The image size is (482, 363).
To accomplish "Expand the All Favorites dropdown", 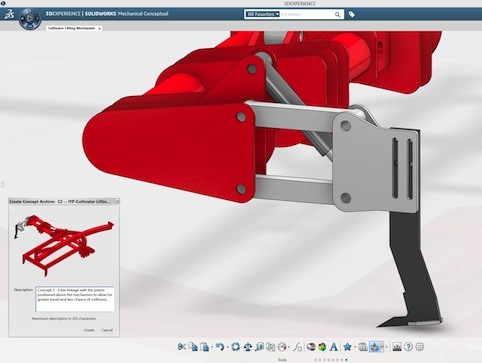I will pos(262,14).
